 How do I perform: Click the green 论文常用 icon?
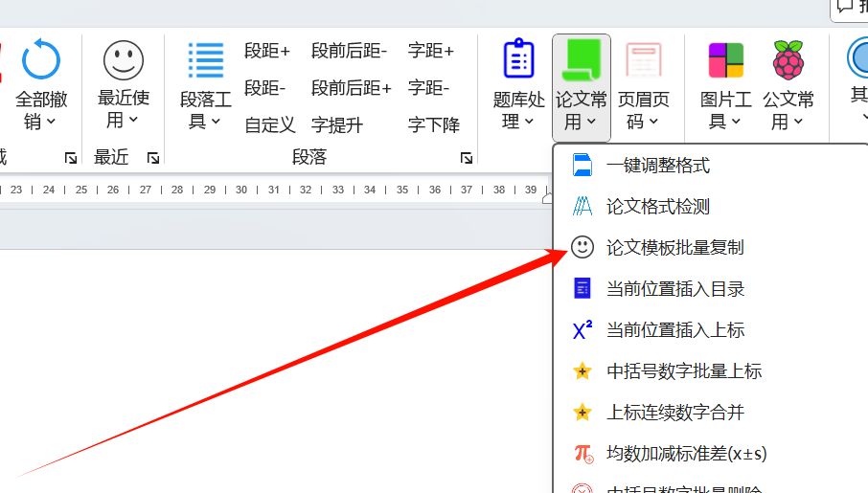point(582,59)
